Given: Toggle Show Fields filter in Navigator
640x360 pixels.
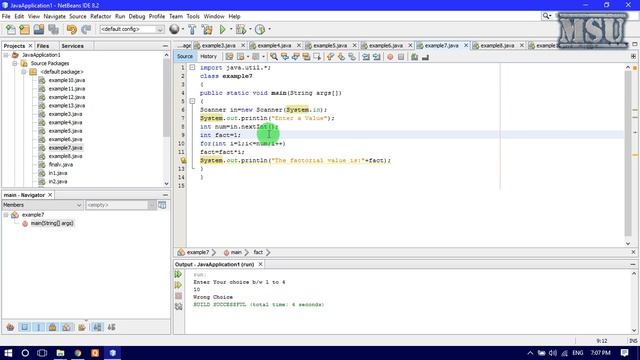Looking at the screenshot, I should (24, 327).
